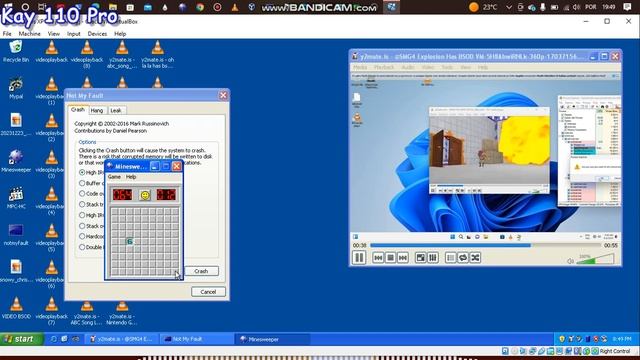Click the revealed 6 cell in Minesweeper
This screenshot has width=640, height=360.
point(129,241)
